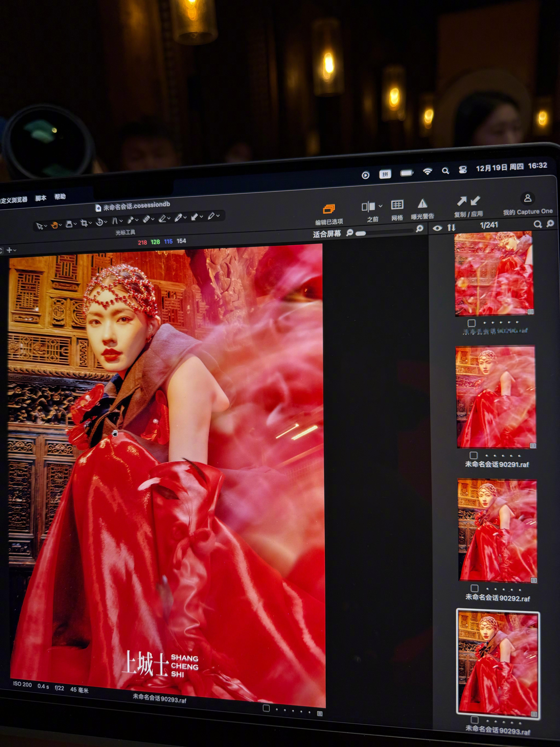Select the Draw Mask brush tool
The width and height of the screenshot is (560, 747).
tap(130, 220)
